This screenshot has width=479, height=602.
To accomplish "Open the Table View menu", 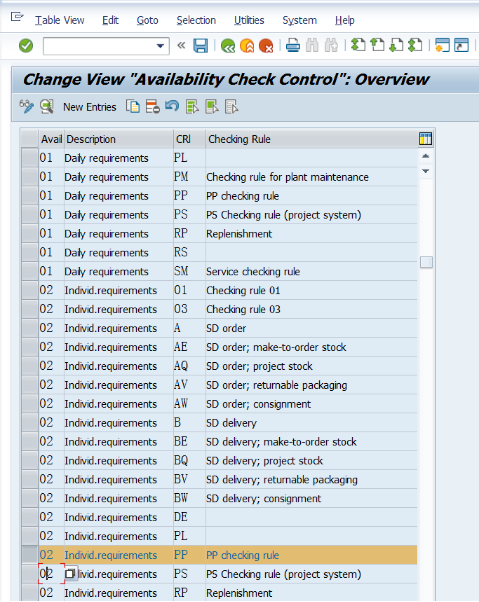I will click(x=59, y=20).
